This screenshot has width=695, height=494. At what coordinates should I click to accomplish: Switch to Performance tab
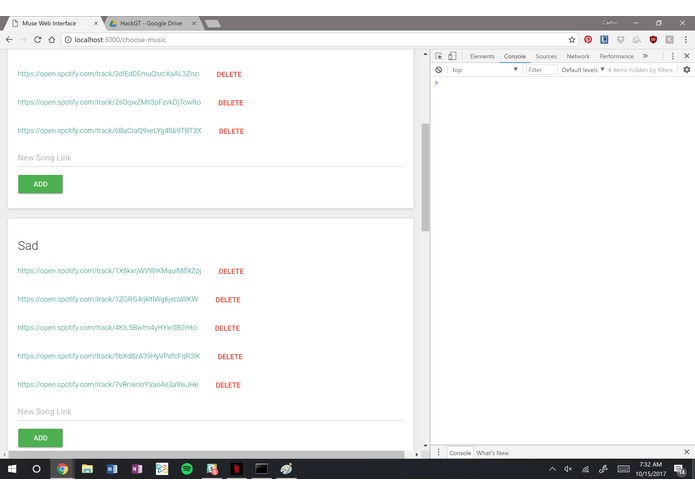616,56
